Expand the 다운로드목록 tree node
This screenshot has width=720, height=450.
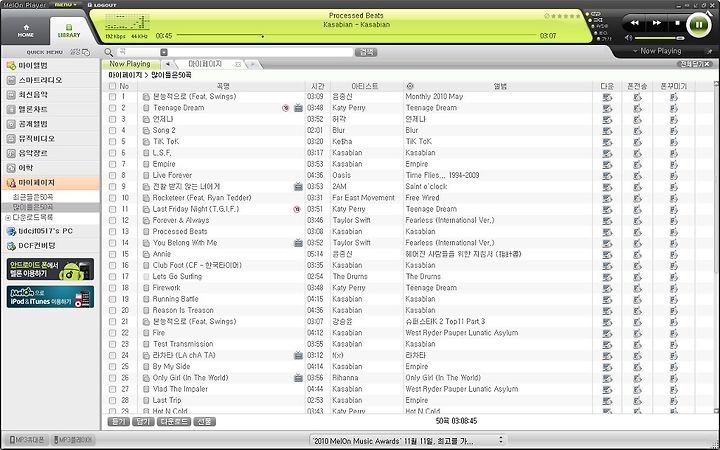pyautogui.click(x=8, y=218)
